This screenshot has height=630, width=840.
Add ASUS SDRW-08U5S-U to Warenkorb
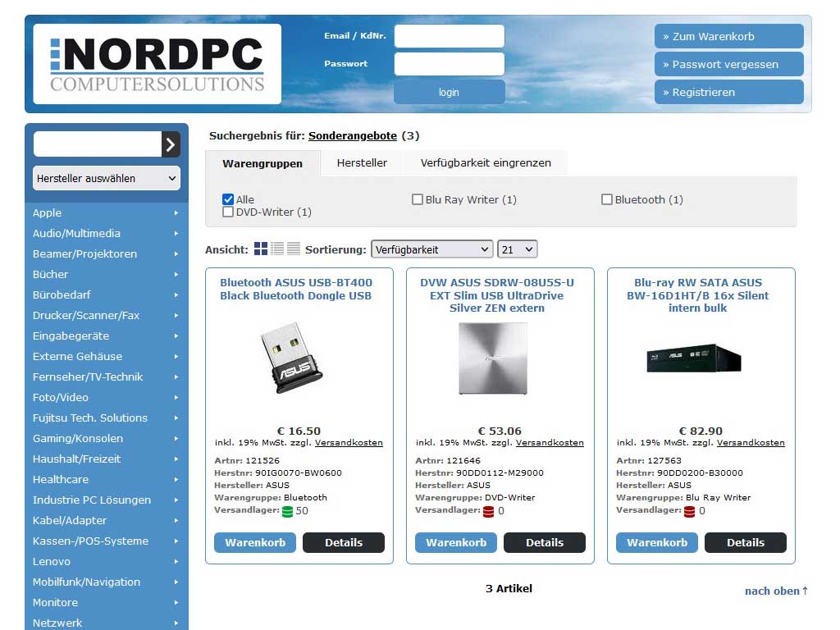[x=456, y=543]
